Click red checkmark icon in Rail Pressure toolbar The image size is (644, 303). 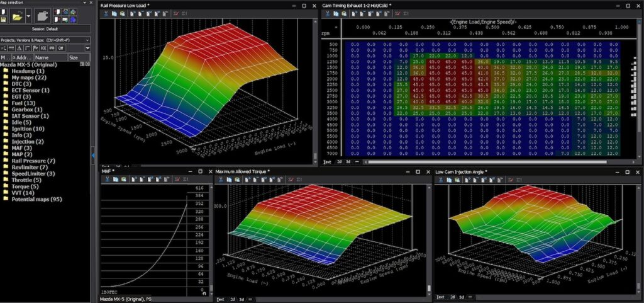pyautogui.click(x=176, y=13)
